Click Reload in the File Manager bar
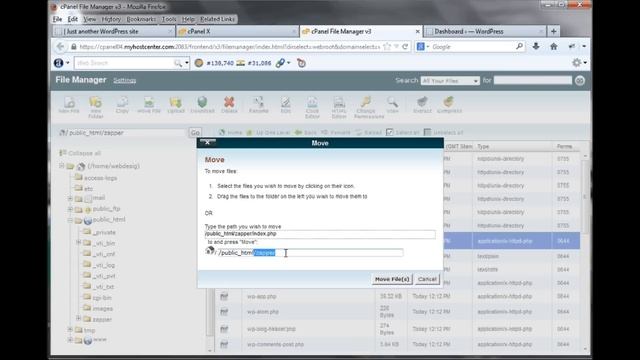640x360 pixels. (369, 132)
